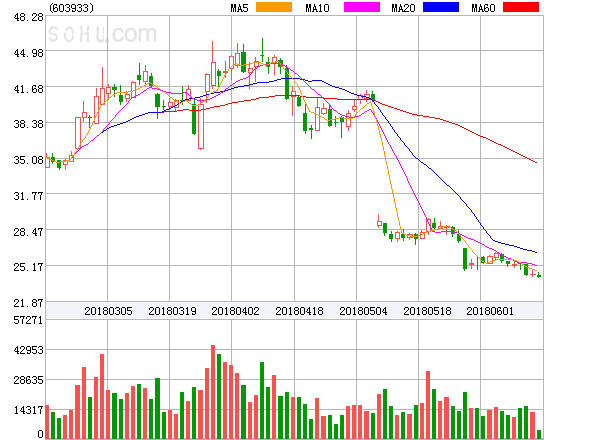
Task: Click the 57271 volume axis label
Action: pos(28,320)
